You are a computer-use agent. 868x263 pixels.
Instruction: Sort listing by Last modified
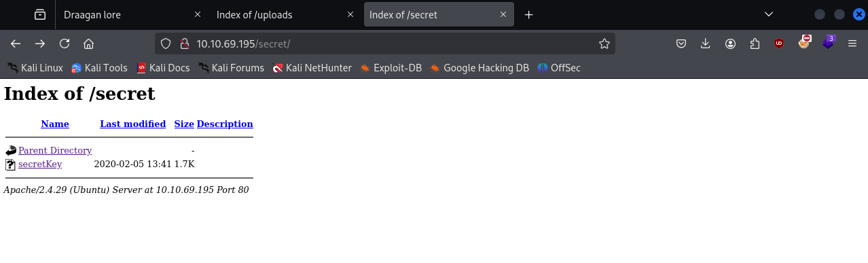132,124
